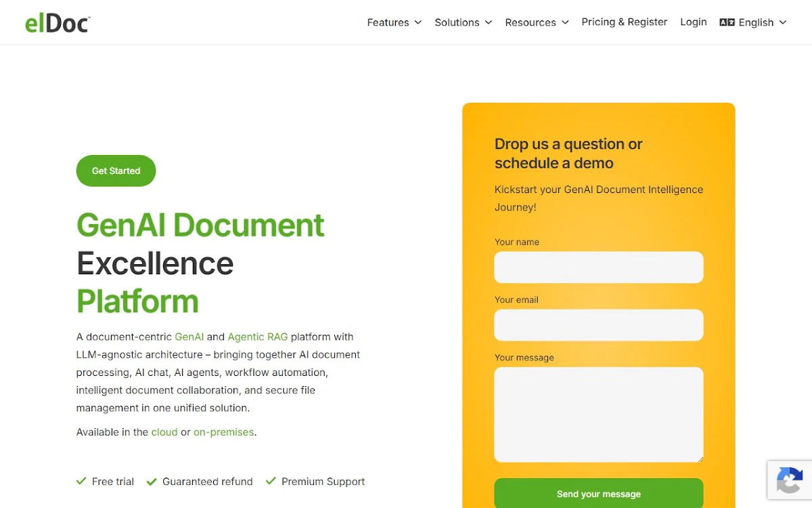Viewport: 812px width, 508px height.
Task: Click the reCAPTCHA badge icon
Action: (789, 480)
